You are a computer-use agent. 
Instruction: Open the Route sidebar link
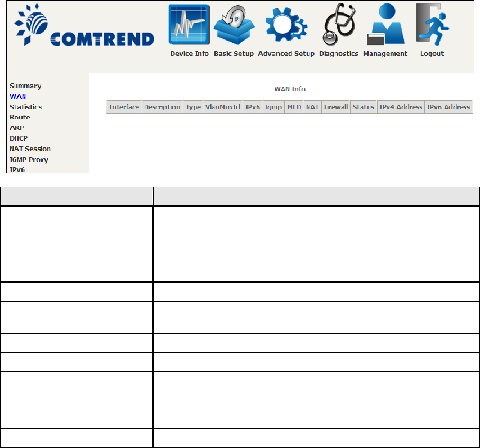(x=20, y=117)
